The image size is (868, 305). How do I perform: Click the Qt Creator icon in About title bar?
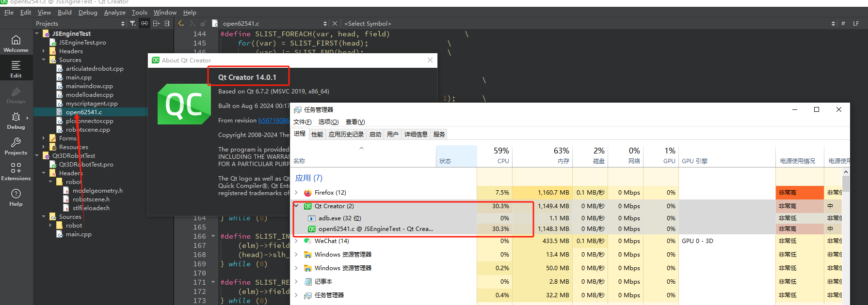156,61
